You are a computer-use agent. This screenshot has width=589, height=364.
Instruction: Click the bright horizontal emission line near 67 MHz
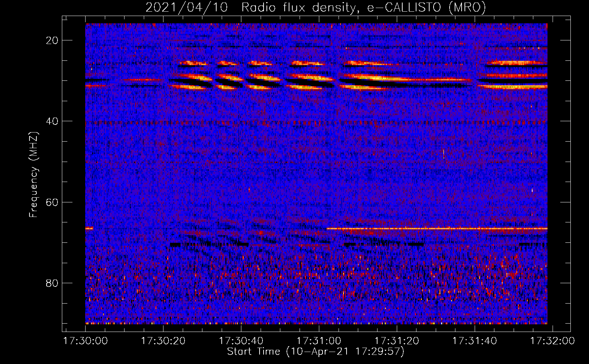pyautogui.click(x=437, y=229)
